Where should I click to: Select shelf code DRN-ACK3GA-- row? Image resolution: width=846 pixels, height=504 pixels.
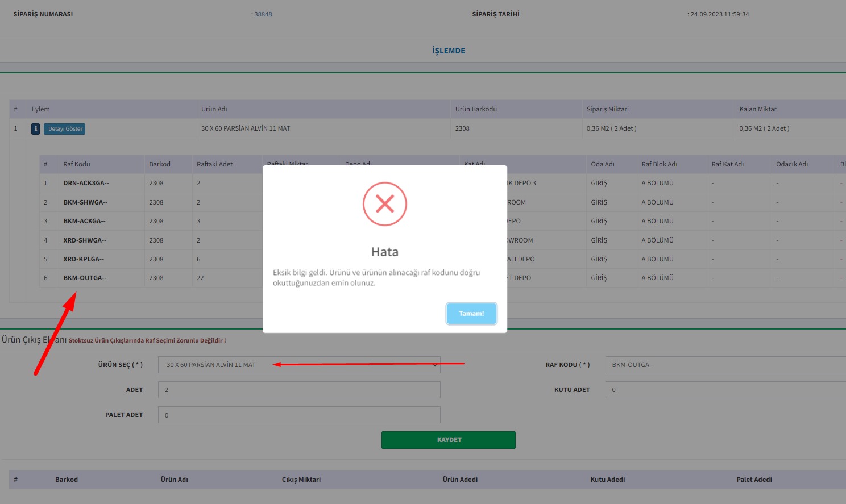click(x=86, y=183)
